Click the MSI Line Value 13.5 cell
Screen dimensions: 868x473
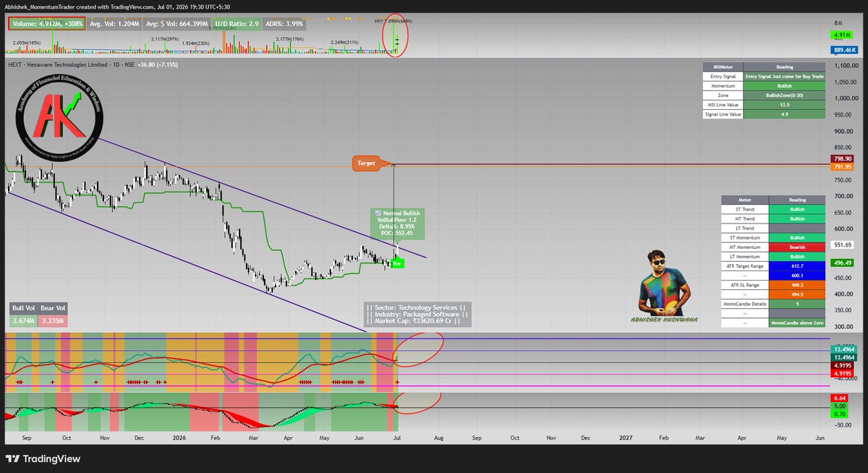(784, 104)
